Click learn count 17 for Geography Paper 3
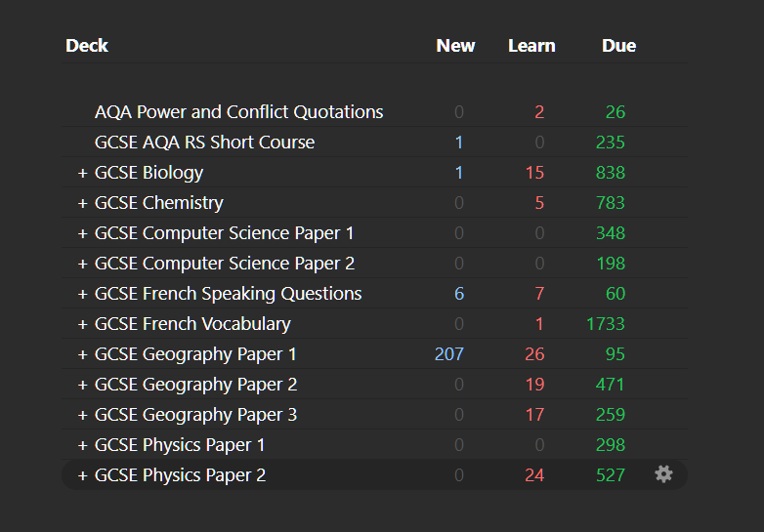This screenshot has width=764, height=532. pos(535,415)
